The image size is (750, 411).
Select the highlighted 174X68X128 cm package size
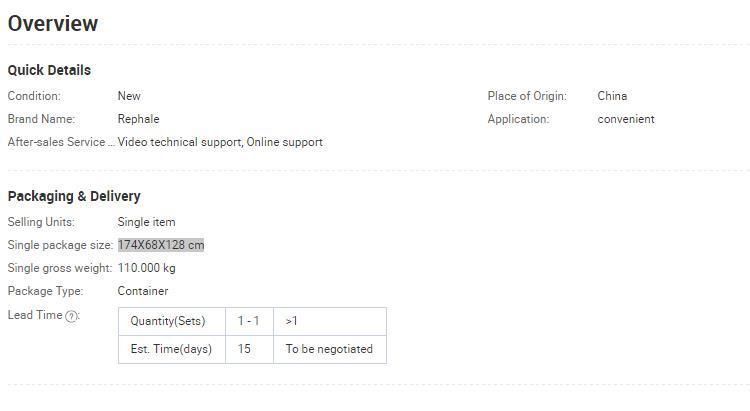161,245
